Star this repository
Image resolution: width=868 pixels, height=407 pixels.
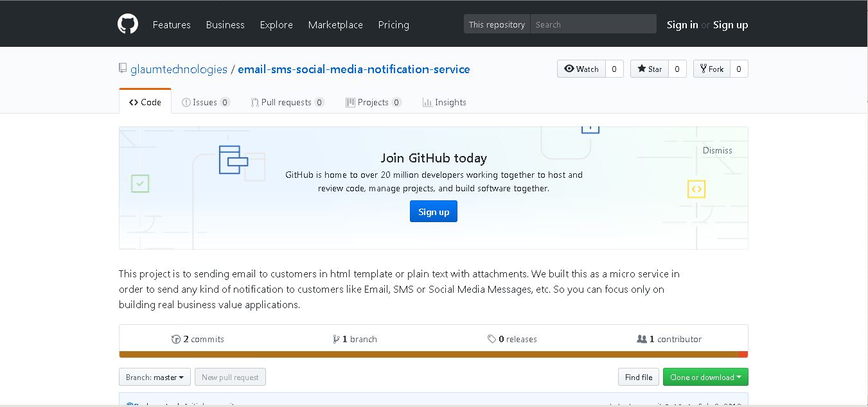(x=650, y=69)
